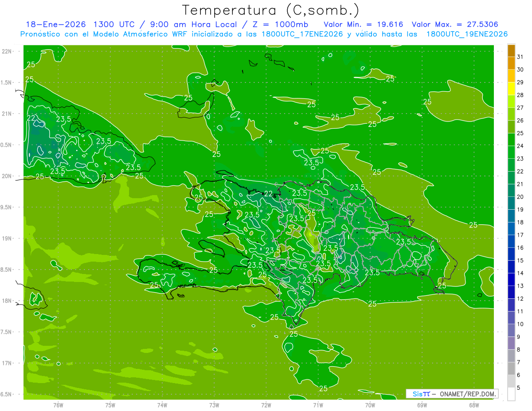This screenshot has height=411, width=532.
Task: Select the "75W" longitude axis label
Action: click(x=110, y=405)
